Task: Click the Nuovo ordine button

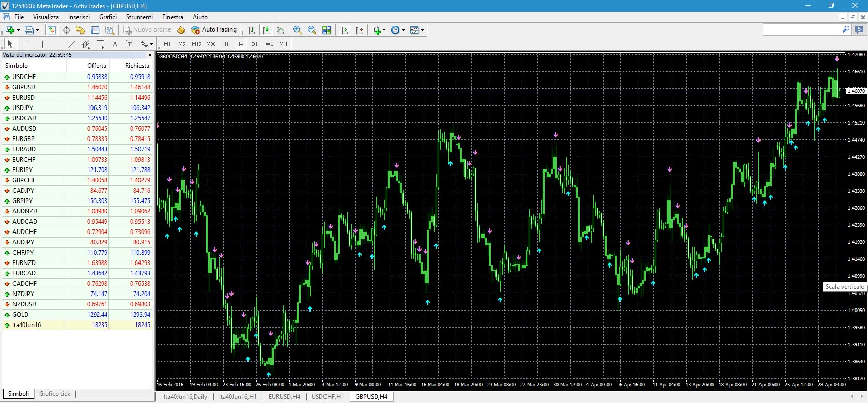Action: pyautogui.click(x=147, y=30)
